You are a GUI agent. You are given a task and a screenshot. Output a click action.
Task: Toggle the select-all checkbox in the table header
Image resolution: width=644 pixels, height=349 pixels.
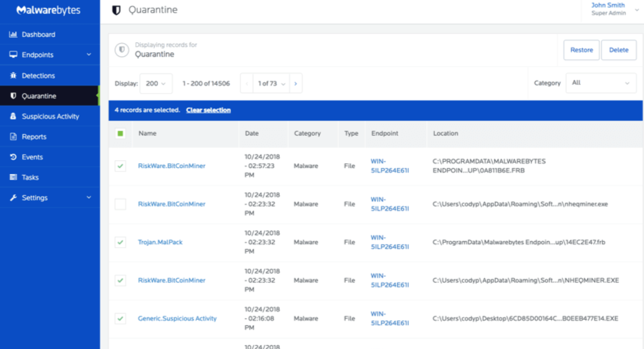[x=120, y=133]
